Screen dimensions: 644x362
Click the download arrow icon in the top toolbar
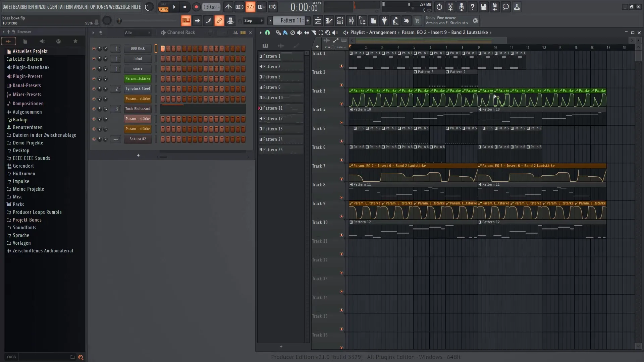(517, 7)
